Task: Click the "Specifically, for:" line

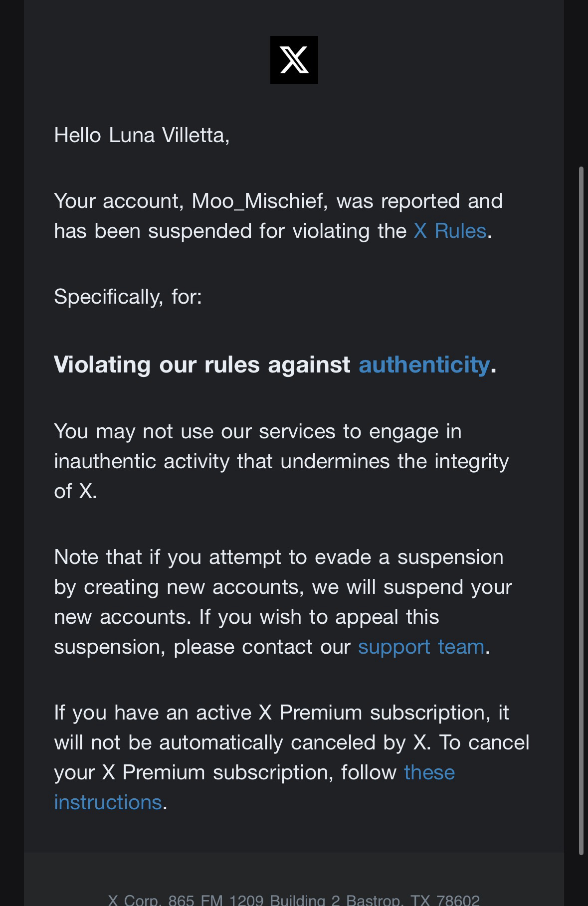Action: point(128,297)
